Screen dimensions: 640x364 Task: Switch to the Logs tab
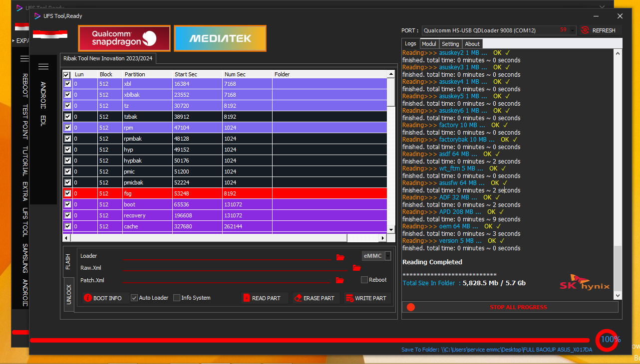(410, 44)
